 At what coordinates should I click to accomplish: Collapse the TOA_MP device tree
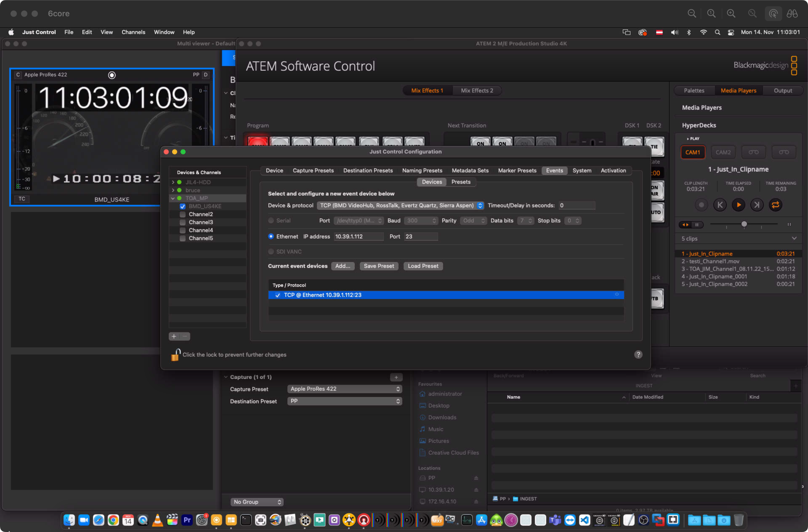click(x=173, y=198)
